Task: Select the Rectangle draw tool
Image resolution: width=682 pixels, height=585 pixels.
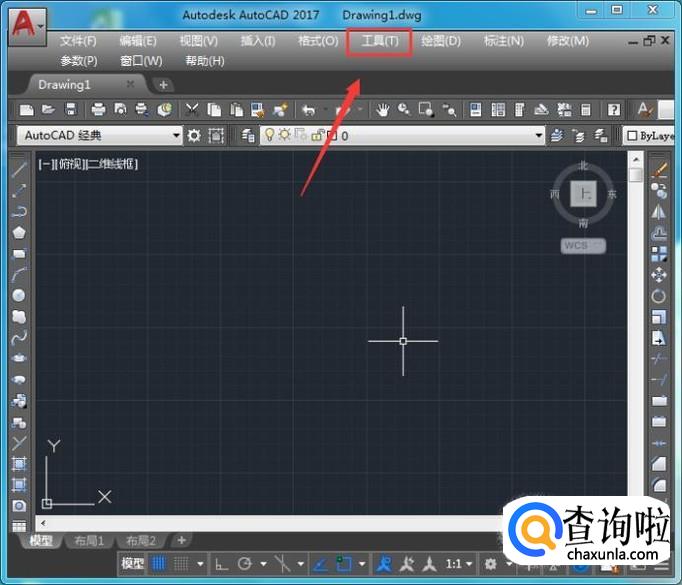Action: coord(19,254)
